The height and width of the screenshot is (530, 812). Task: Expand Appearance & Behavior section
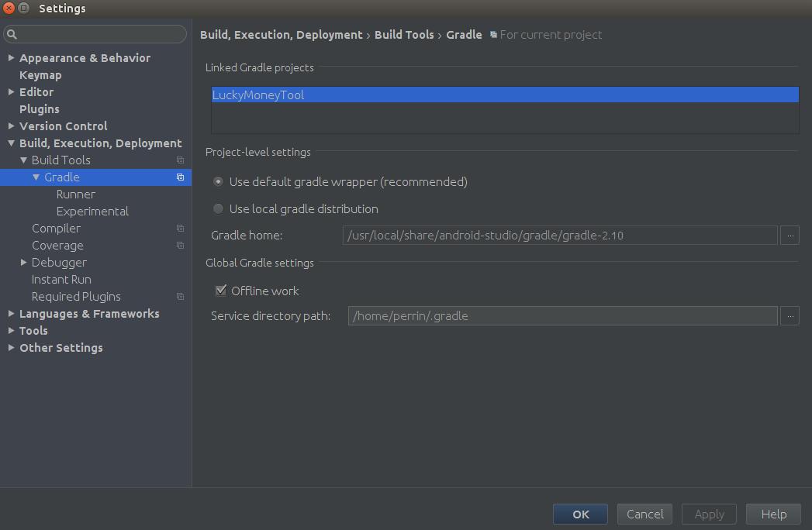point(11,58)
